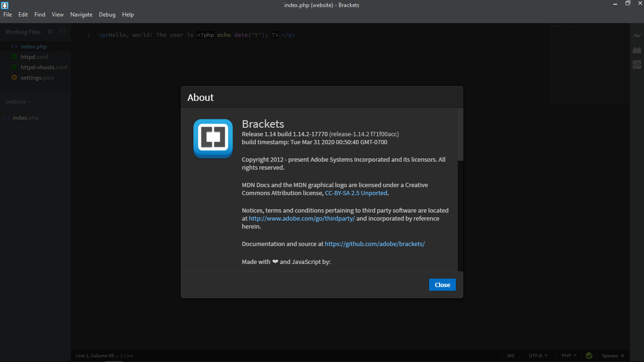
Task: Click the Copyright 2012 Adobe Systems paragraph
Action: [344, 164]
